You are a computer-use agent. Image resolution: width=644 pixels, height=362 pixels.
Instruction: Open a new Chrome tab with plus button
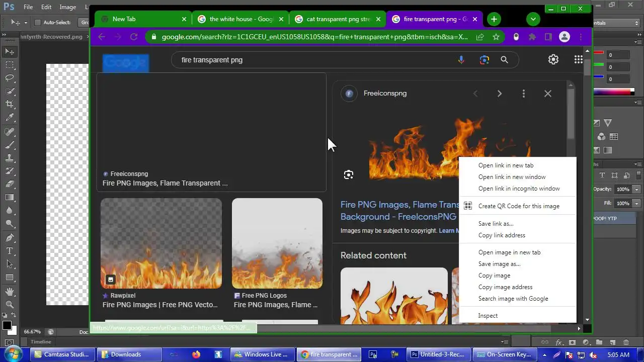[x=494, y=19]
